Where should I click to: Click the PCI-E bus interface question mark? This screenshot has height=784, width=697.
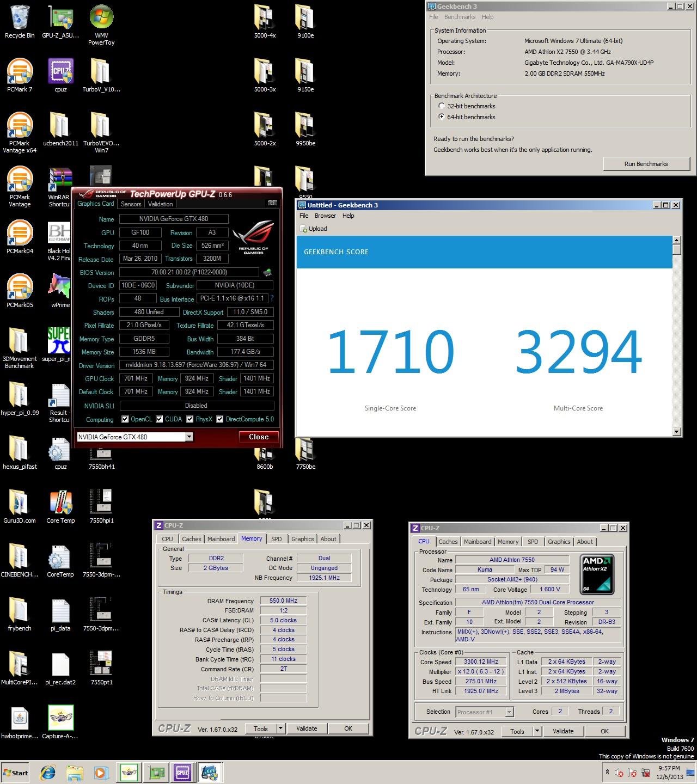272,298
